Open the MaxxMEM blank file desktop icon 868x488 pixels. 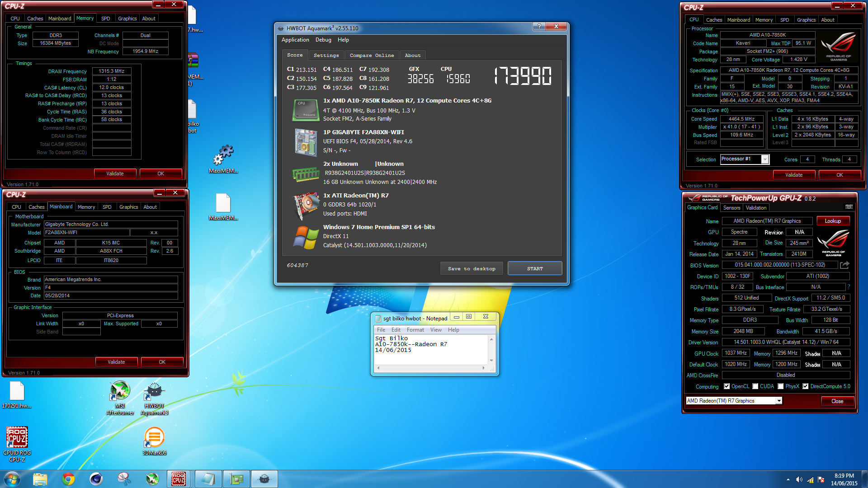click(x=223, y=207)
